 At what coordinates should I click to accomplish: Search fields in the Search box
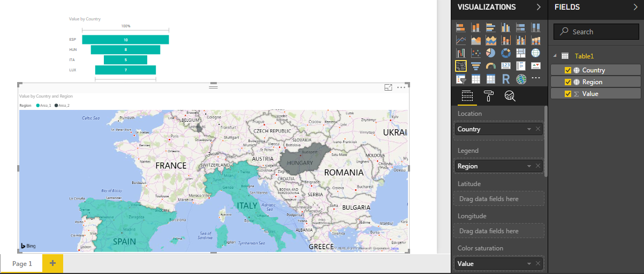596,32
